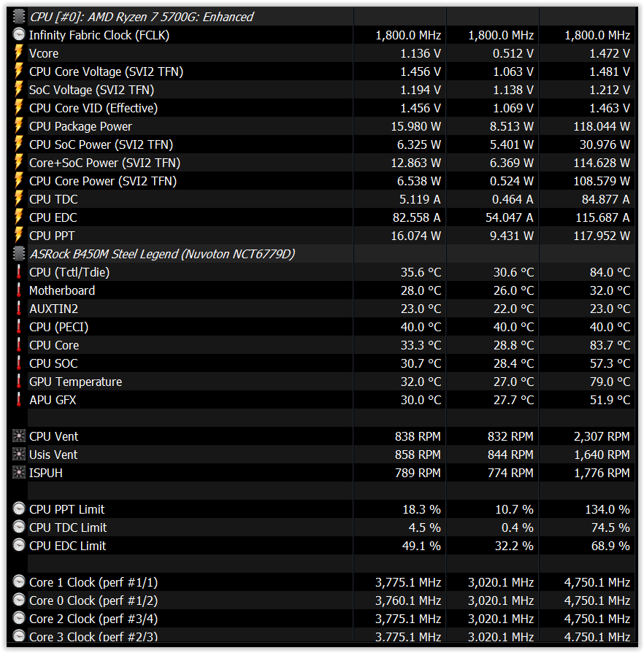Click the 118.044 W maximum package power value
This screenshot has height=653, width=644.
click(x=597, y=126)
